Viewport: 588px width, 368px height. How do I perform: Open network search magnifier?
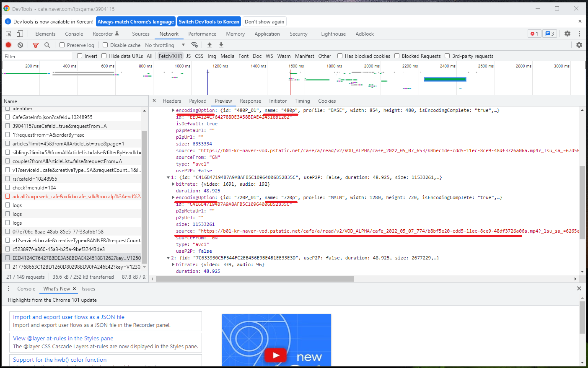(x=47, y=45)
